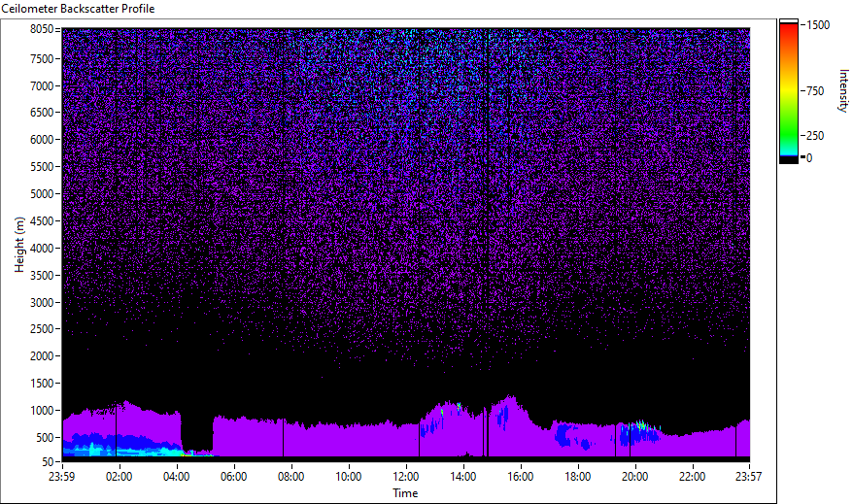Viewport: 853px width, 504px height.
Task: Click the 23:59 start time label
Action: point(61,477)
